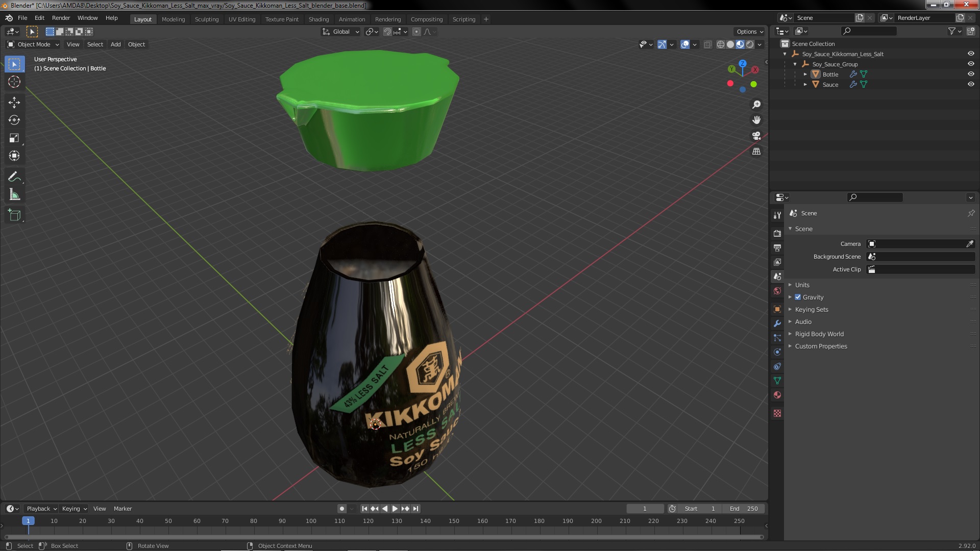Switch to rendered viewport shading
980x551 pixels.
(750, 45)
